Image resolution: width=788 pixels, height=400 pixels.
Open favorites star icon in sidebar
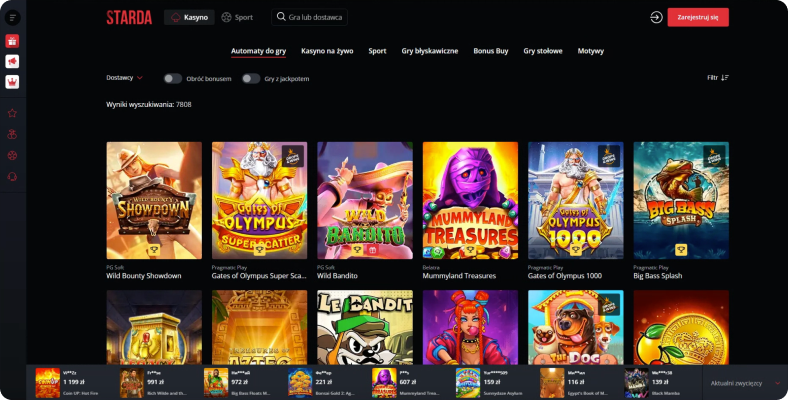[x=13, y=113]
